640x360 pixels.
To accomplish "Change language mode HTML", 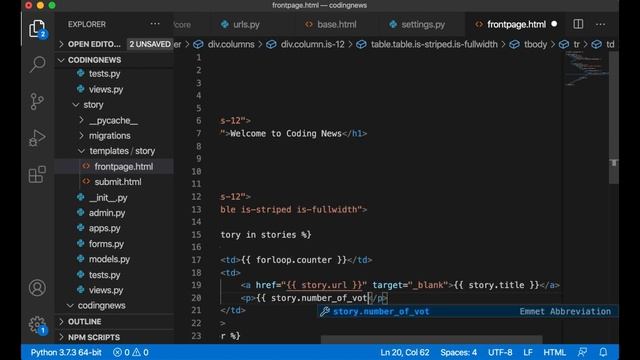I will 554,352.
